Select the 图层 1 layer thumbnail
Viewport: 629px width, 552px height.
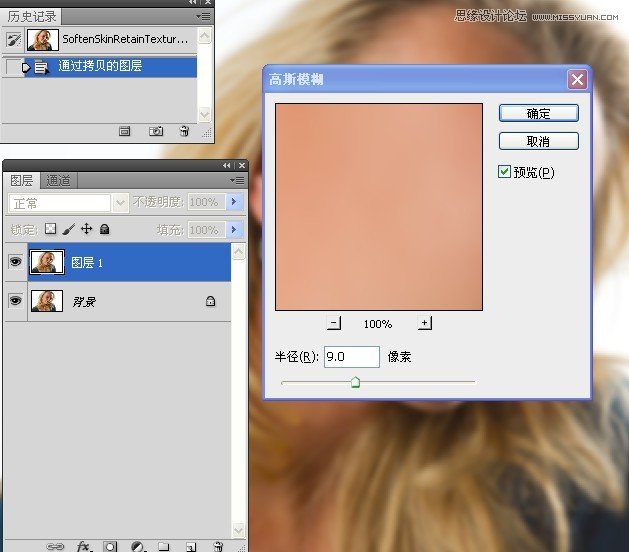tap(47, 262)
